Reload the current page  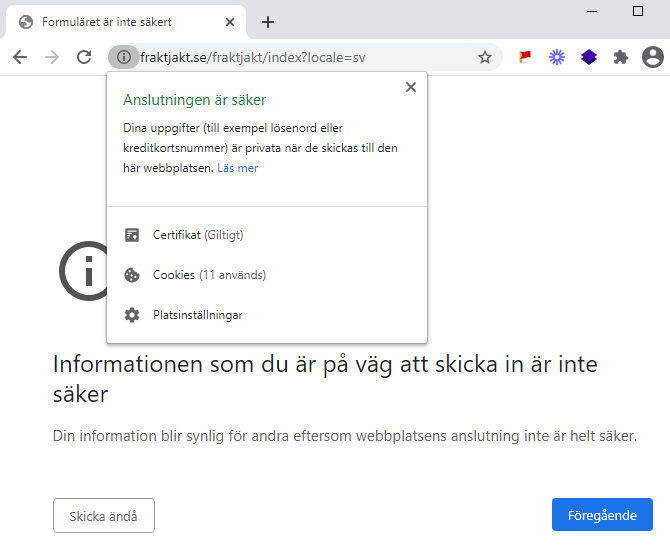coord(84,57)
